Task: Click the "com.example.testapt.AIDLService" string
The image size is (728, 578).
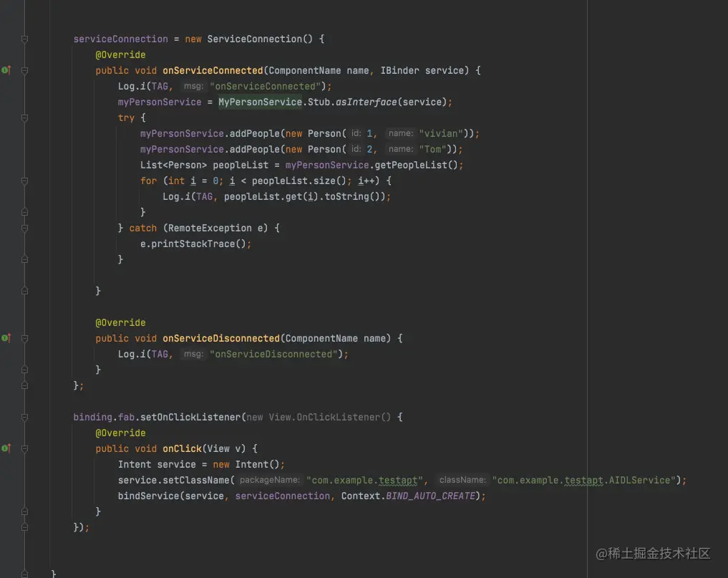Action: coord(584,480)
